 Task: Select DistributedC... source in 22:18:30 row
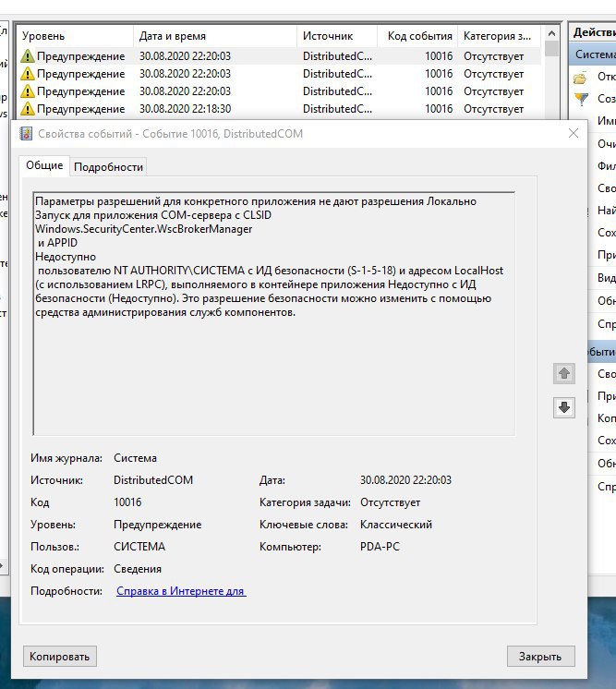click(337, 109)
